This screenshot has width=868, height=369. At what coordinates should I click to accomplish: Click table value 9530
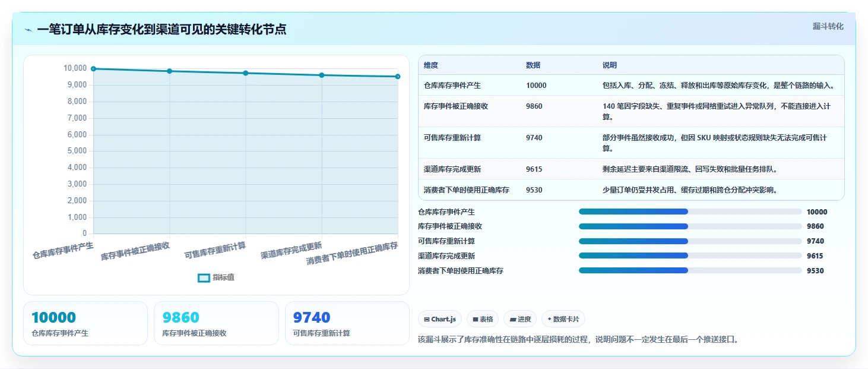click(x=534, y=190)
